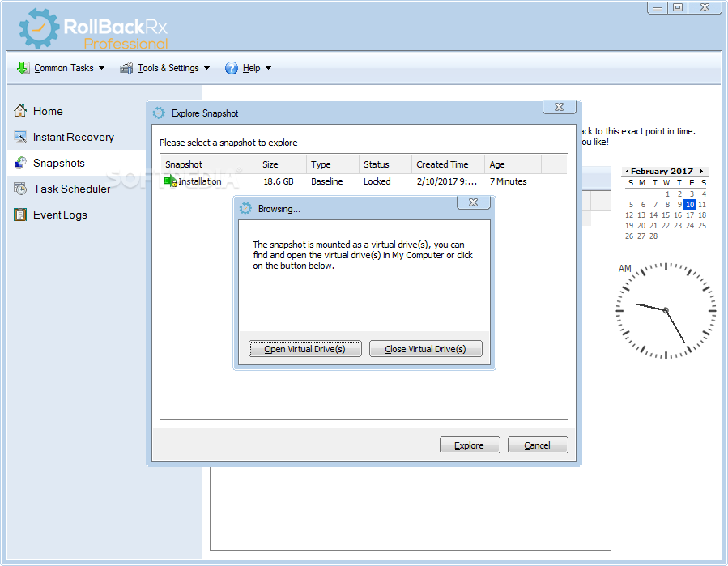Go to Home in the sidebar
Screen dimensions: 728x566
pos(48,111)
